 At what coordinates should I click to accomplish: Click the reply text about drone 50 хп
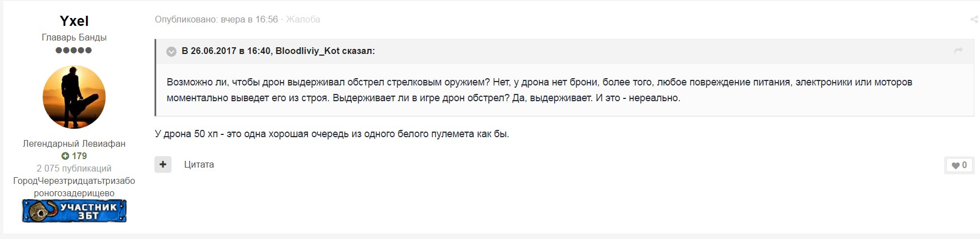332,134
